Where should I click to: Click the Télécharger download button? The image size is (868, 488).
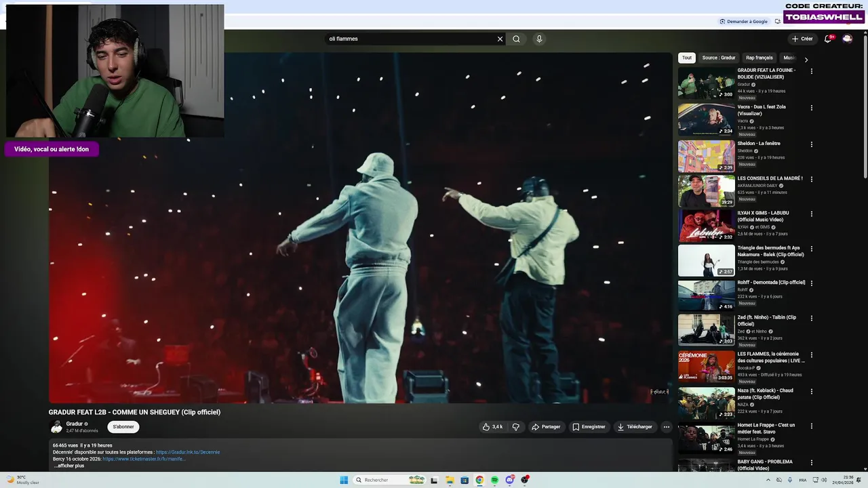coord(635,427)
